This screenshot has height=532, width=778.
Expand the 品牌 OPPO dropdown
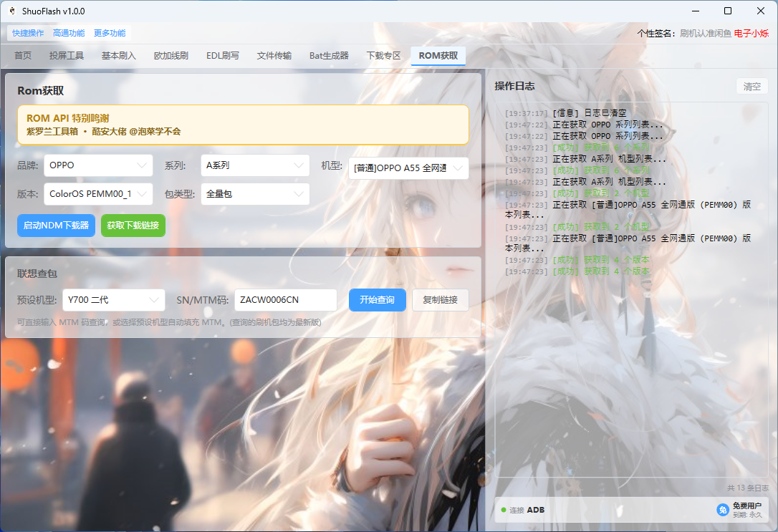pos(98,165)
